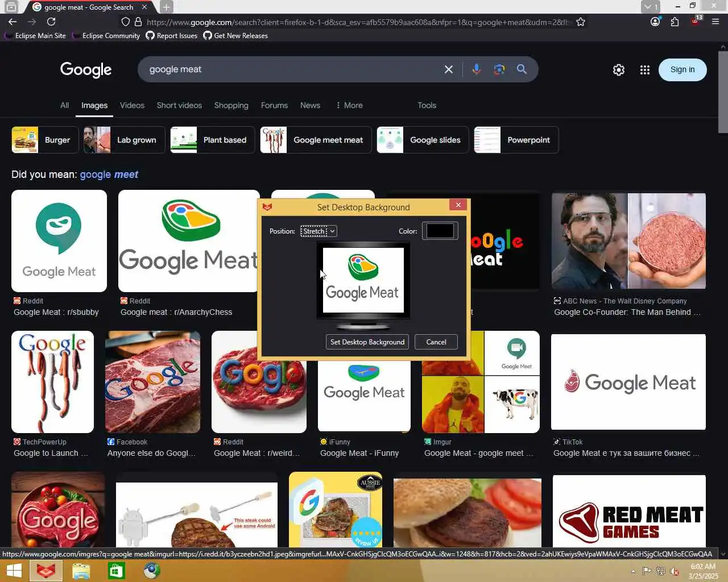This screenshot has width=728, height=582.
Task: Filter images by Plant based chip
Action: pos(212,140)
